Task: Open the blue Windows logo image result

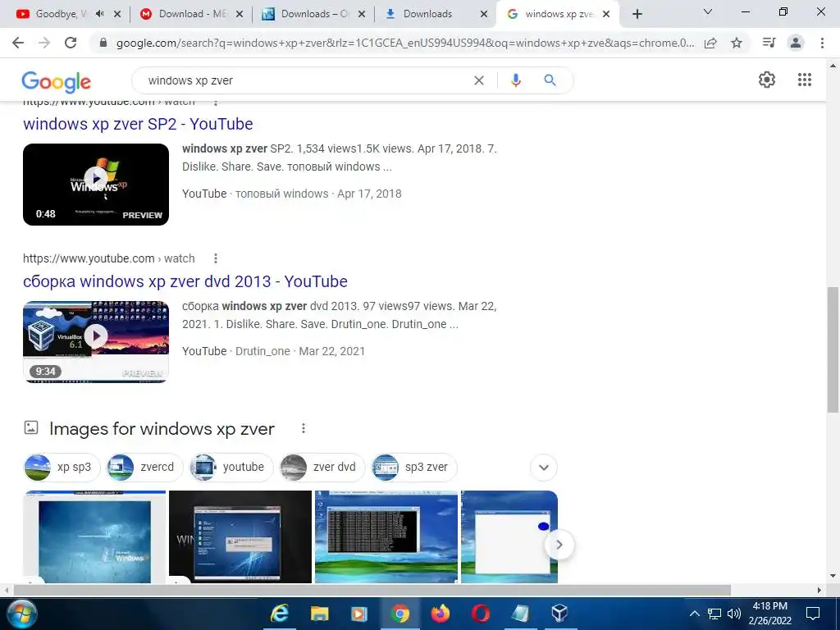Action: (x=95, y=536)
